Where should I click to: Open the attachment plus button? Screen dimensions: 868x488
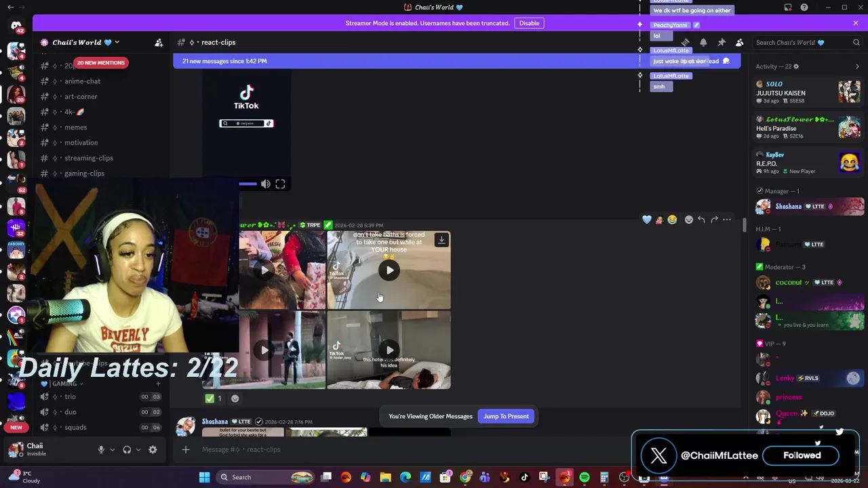tap(186, 449)
